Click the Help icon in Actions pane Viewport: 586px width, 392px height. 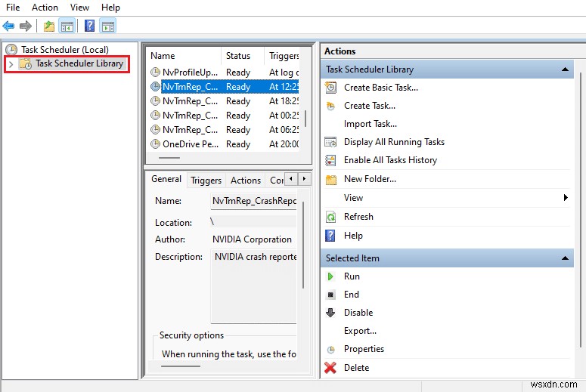pos(330,236)
